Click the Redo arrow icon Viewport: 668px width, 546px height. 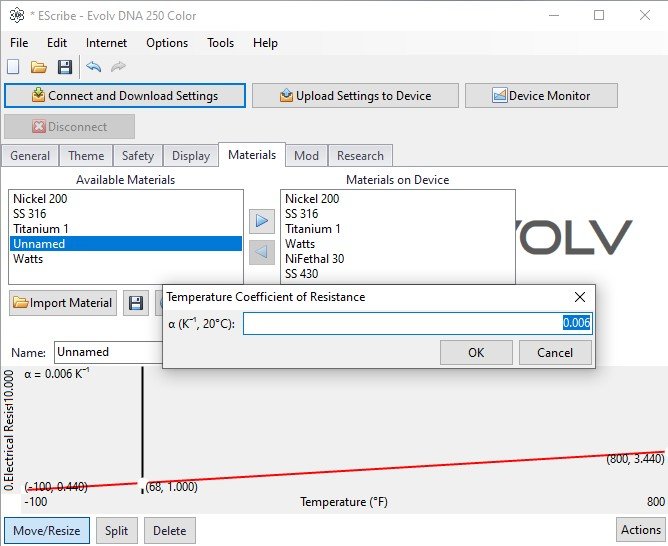point(118,66)
